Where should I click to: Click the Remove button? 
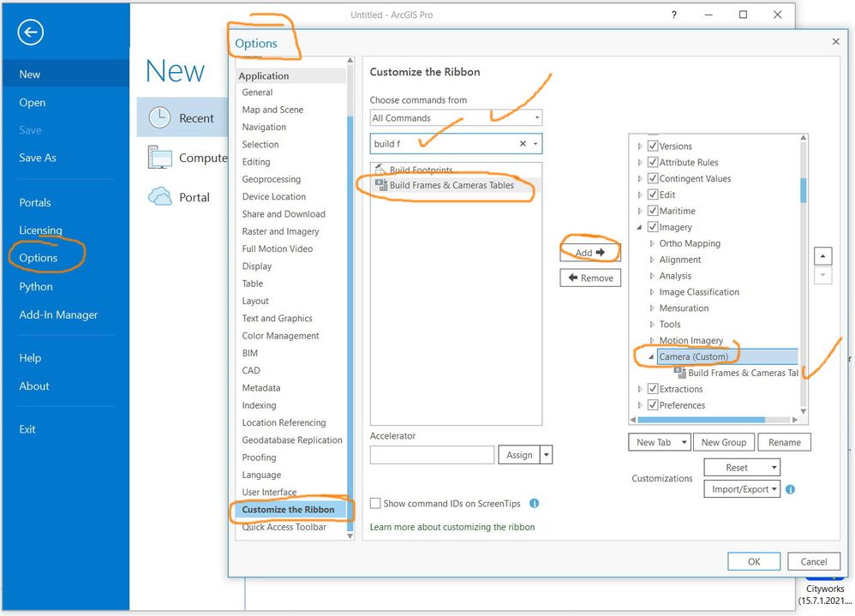point(590,278)
